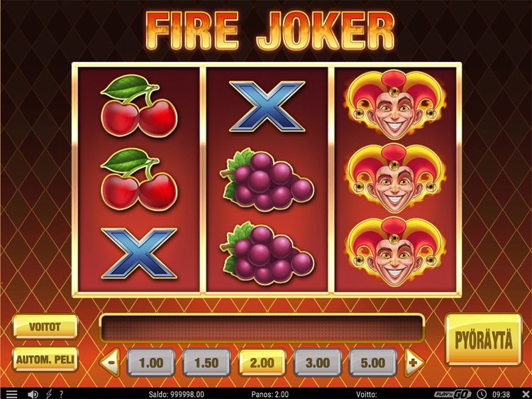Open Autom. Peli autoplay options

coord(45,359)
